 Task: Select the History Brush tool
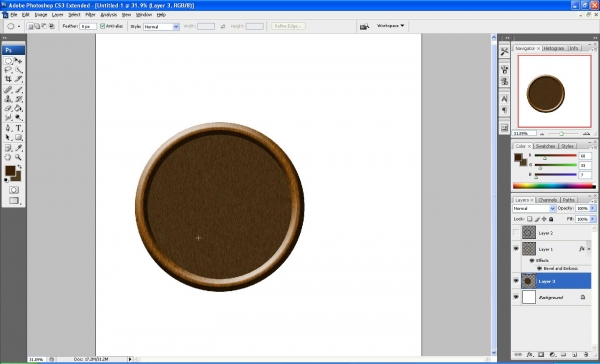[18, 99]
